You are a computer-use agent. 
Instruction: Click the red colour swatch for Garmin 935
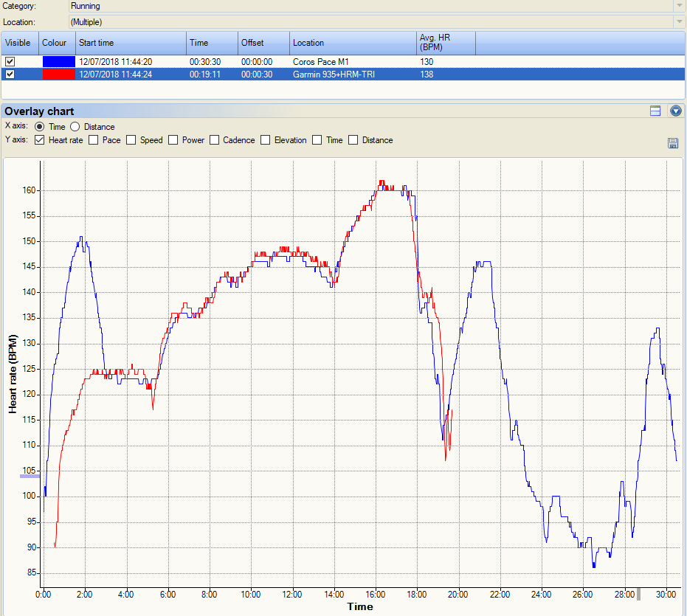(59, 74)
